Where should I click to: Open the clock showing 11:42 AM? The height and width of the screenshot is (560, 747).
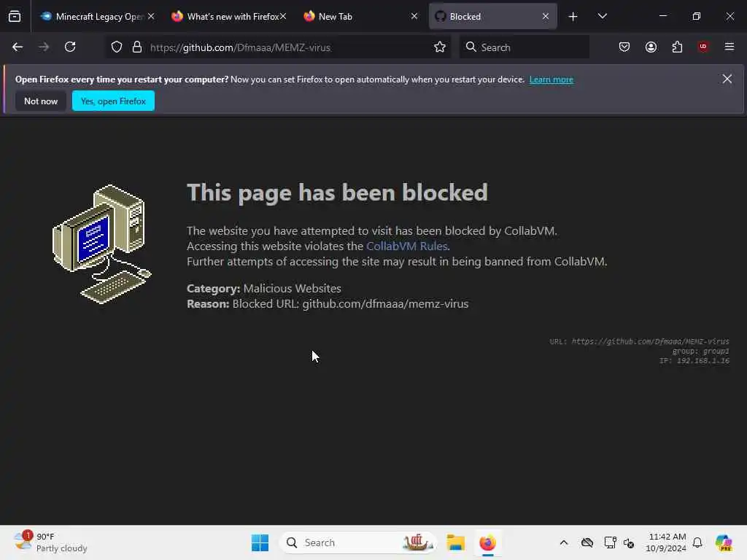click(x=666, y=542)
